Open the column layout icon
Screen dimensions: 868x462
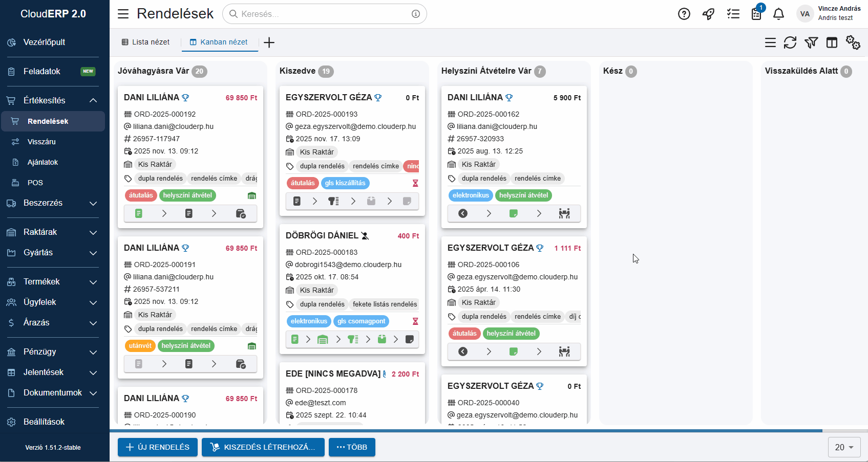point(832,43)
